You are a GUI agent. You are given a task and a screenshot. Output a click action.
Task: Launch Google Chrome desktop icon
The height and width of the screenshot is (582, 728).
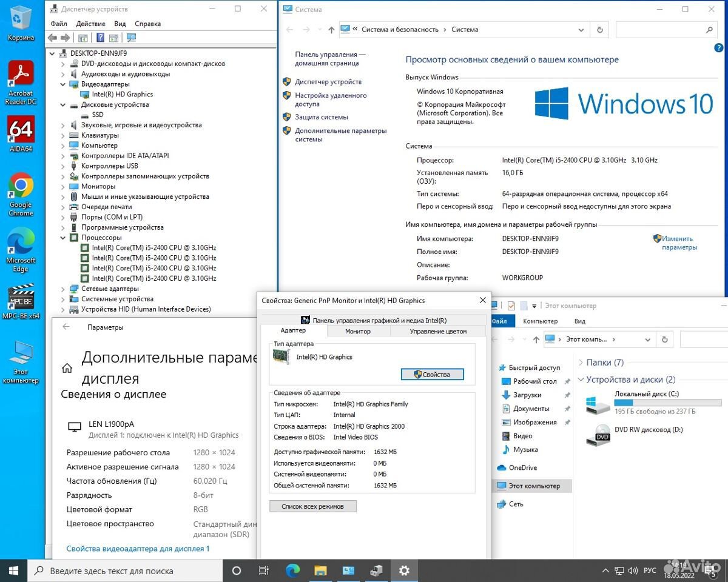point(21,195)
